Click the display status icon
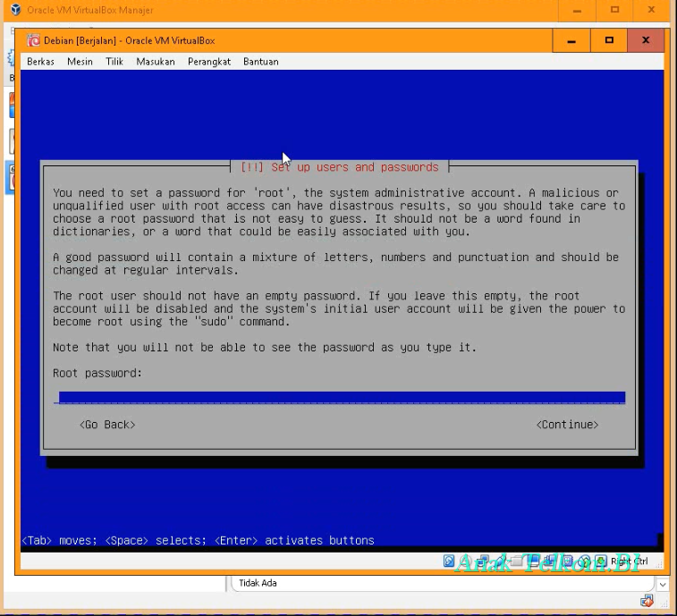 click(533, 561)
